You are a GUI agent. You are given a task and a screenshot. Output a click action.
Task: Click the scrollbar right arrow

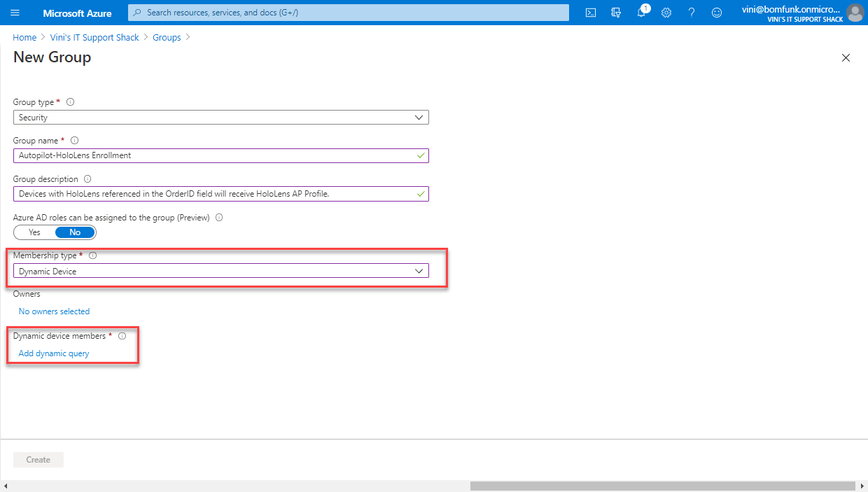[x=862, y=486]
